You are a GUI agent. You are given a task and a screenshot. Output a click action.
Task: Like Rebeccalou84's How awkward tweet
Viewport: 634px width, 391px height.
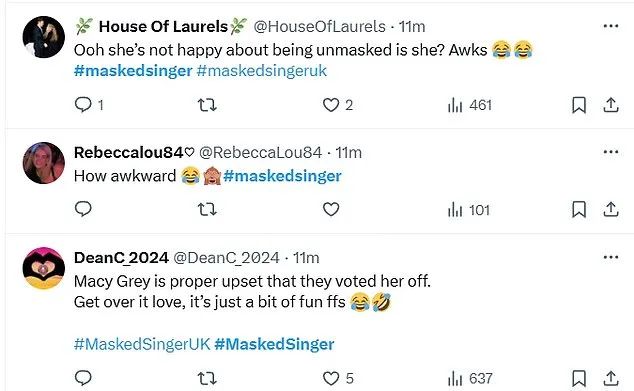tap(331, 209)
